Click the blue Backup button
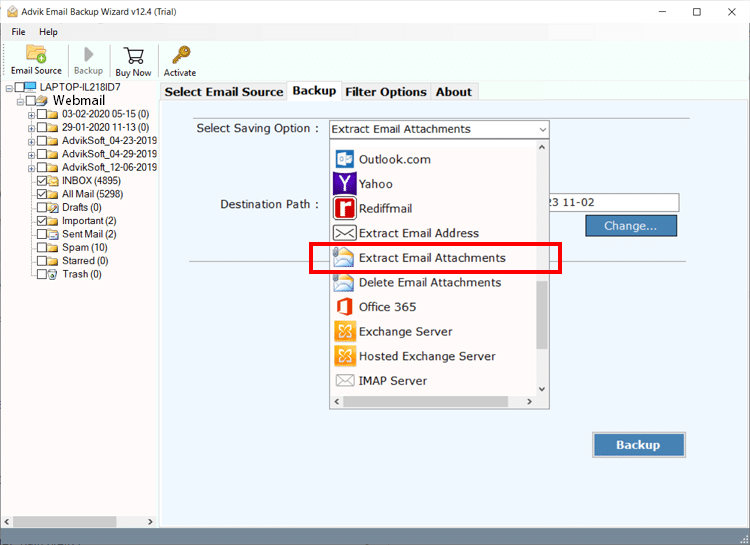 tap(639, 445)
